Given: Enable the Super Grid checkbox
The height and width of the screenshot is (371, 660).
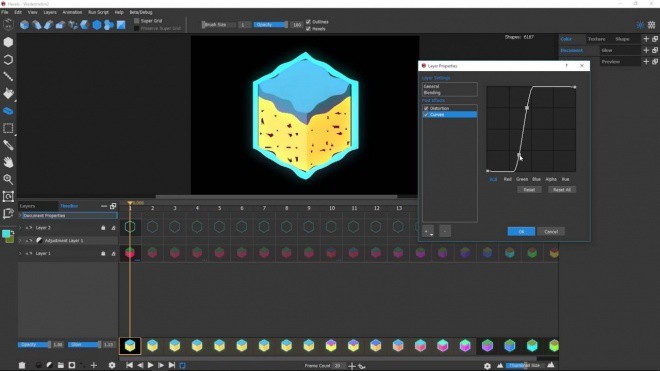Looking at the screenshot, I should pyautogui.click(x=136, y=21).
